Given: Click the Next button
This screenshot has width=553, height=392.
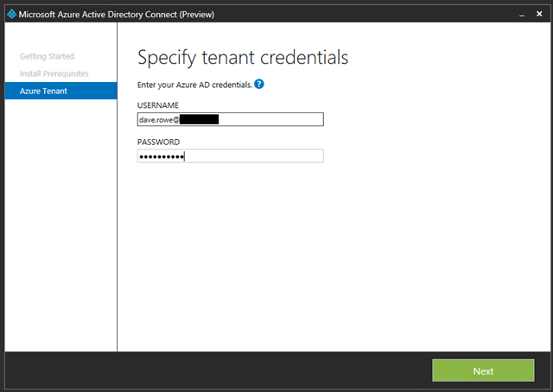Looking at the screenshot, I should pyautogui.click(x=483, y=370).
